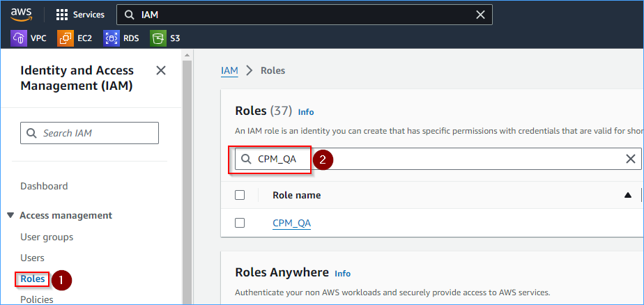The width and height of the screenshot is (644, 305).
Task: Open the AWS home logo
Action: (x=22, y=15)
